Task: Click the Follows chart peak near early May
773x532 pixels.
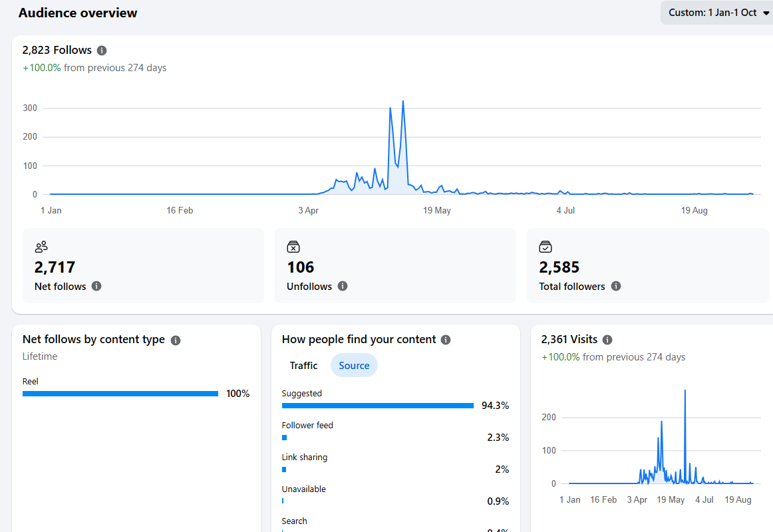Action: pyautogui.click(x=403, y=102)
